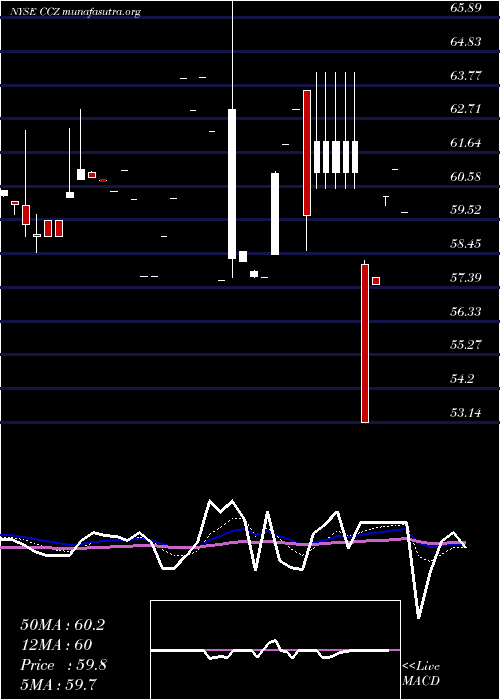Screen dimensions: 500x700
Task: Select the 57.39 price axis label
Action: click(x=466, y=278)
